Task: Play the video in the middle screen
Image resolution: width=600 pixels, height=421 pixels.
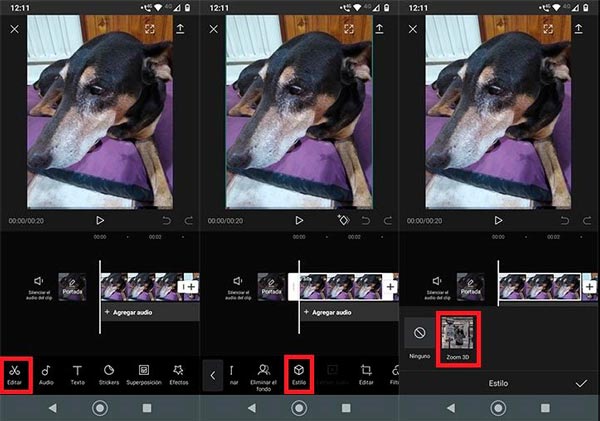Action: pyautogui.click(x=299, y=220)
